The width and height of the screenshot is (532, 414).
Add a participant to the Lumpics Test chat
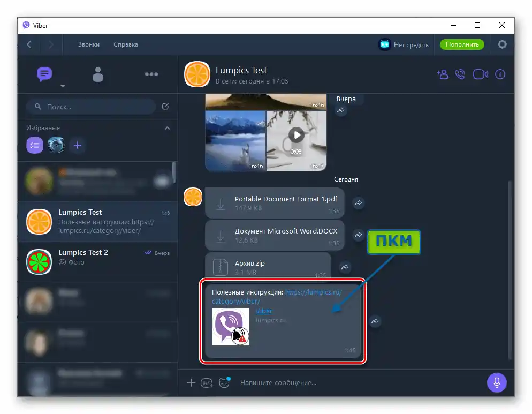(442, 74)
